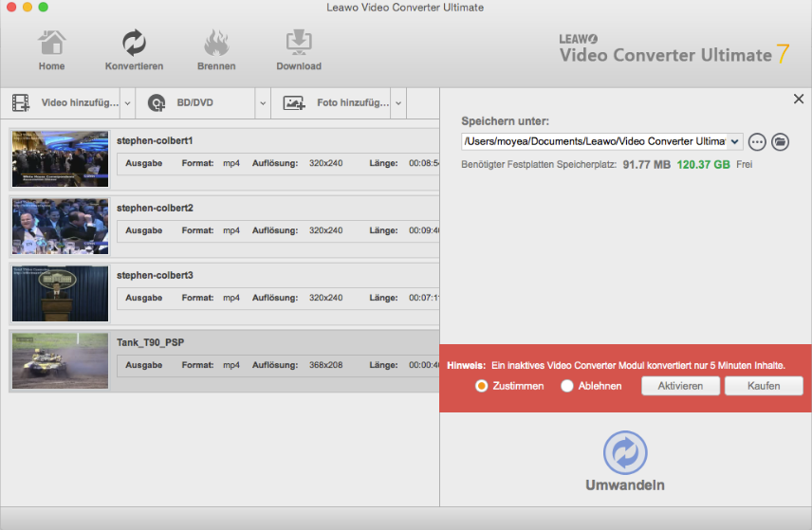Viewport: 812px width, 530px height.
Task: Select the Tank_T90_PSP video thumbnail
Action: [x=60, y=360]
